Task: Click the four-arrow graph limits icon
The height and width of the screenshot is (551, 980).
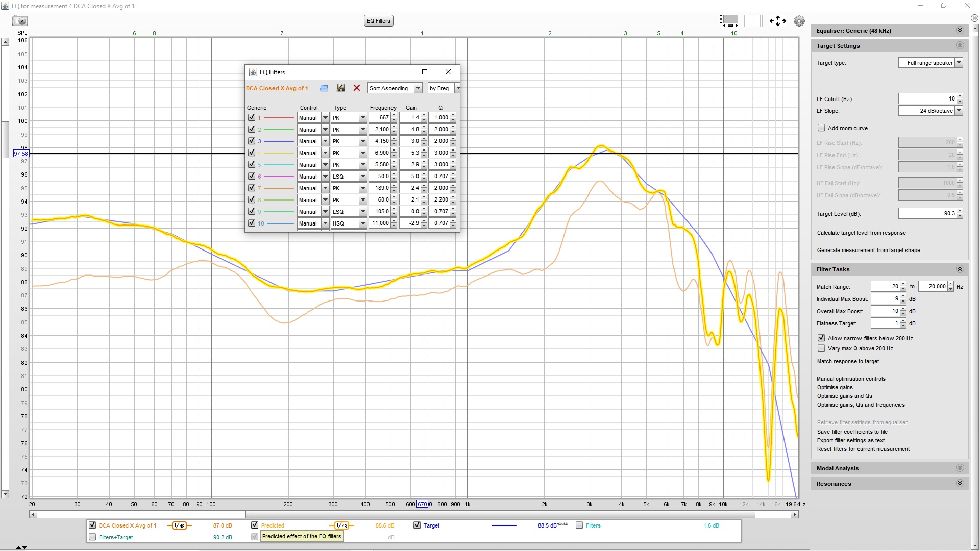Action: click(x=777, y=21)
